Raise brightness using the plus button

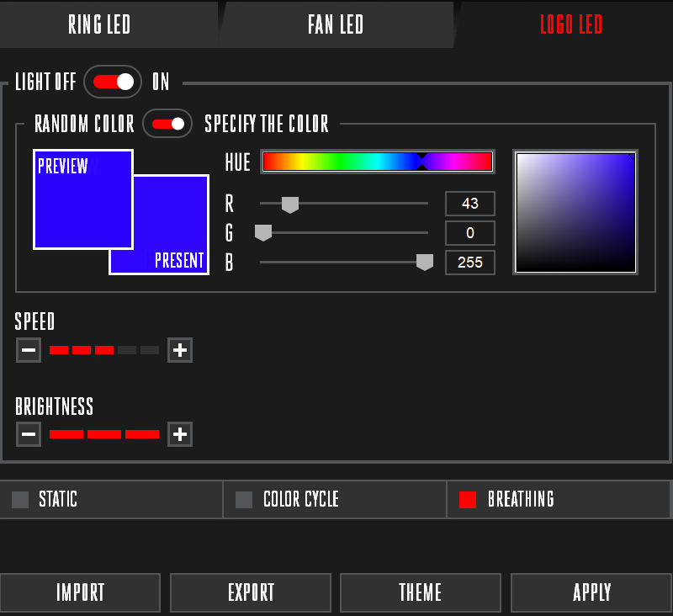coord(180,434)
